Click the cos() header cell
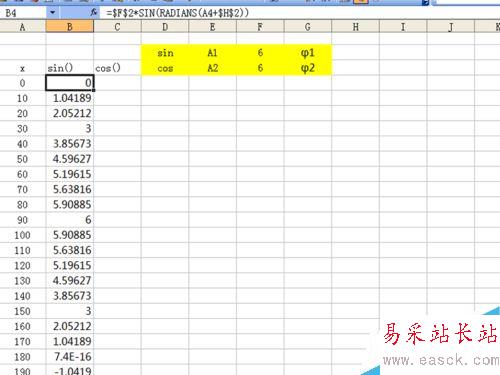This screenshot has width=500, height=375. coord(117,68)
